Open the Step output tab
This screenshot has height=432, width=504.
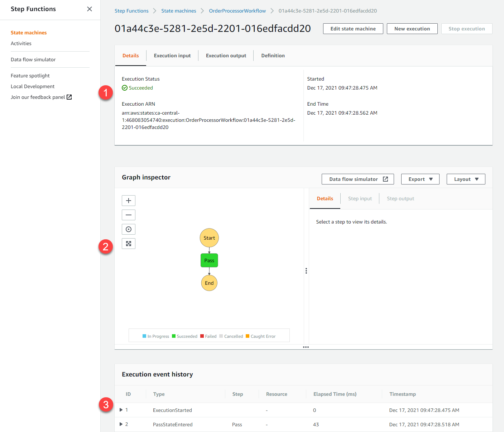click(x=400, y=198)
